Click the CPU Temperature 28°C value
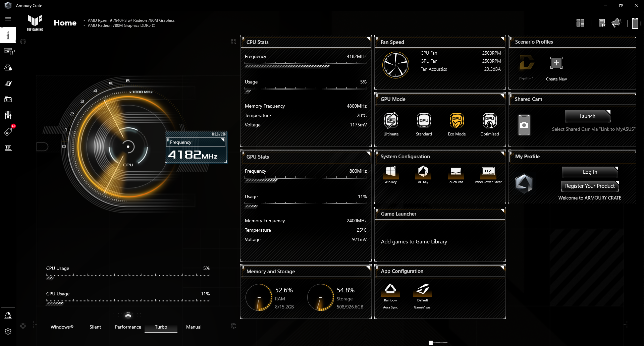This screenshot has width=644, height=346. point(362,115)
